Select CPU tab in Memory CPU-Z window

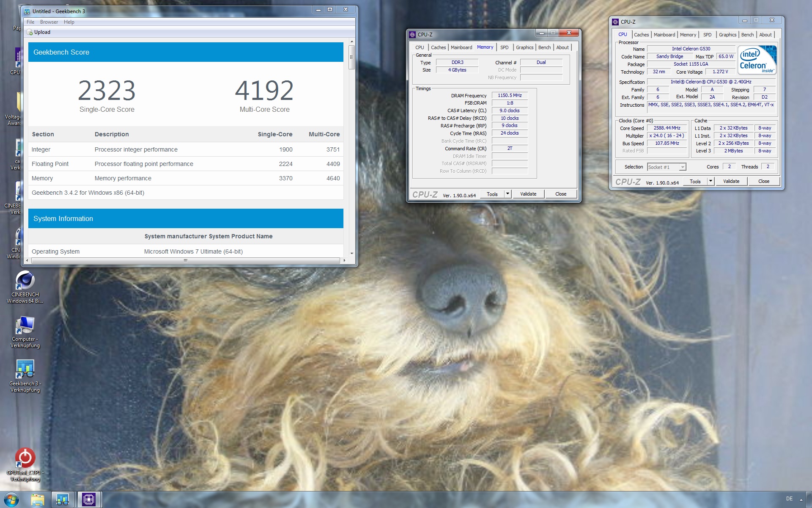(420, 47)
